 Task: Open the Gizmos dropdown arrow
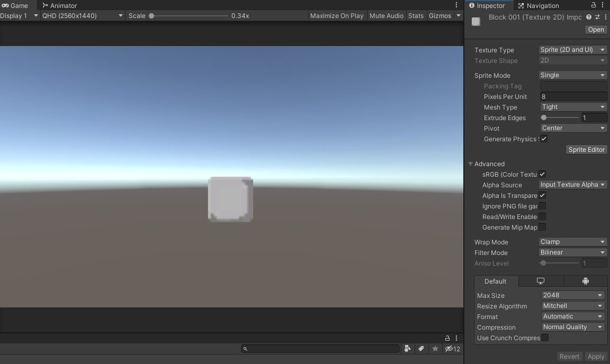click(x=459, y=15)
